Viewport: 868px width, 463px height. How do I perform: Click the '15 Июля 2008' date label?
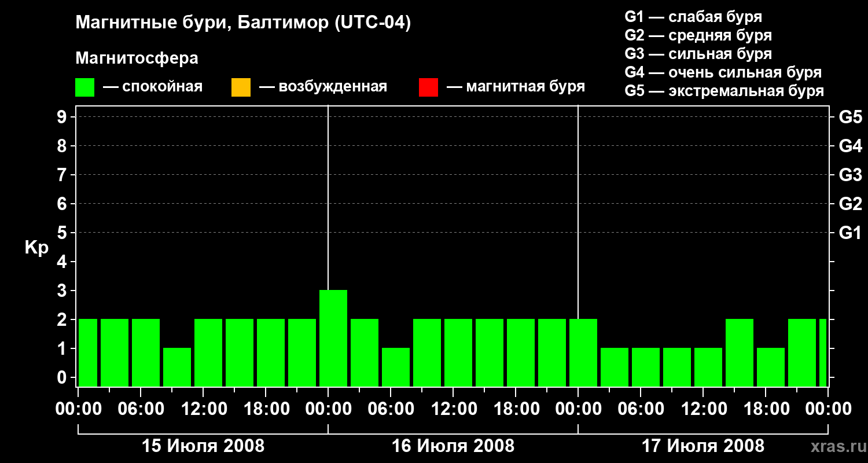pyautogui.click(x=203, y=446)
